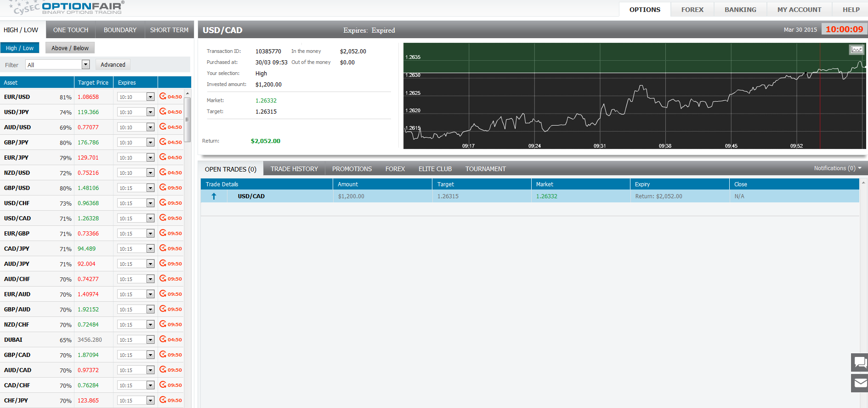Click the clock icon in GBP/CAD row

click(163, 354)
